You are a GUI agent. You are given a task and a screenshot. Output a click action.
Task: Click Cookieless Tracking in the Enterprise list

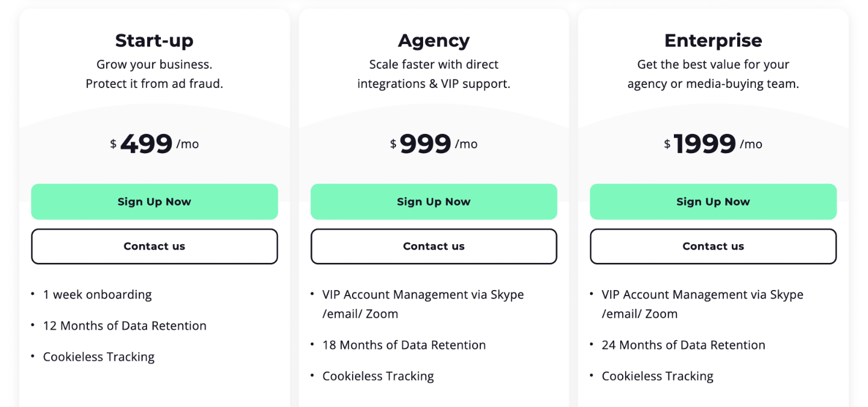click(x=657, y=376)
